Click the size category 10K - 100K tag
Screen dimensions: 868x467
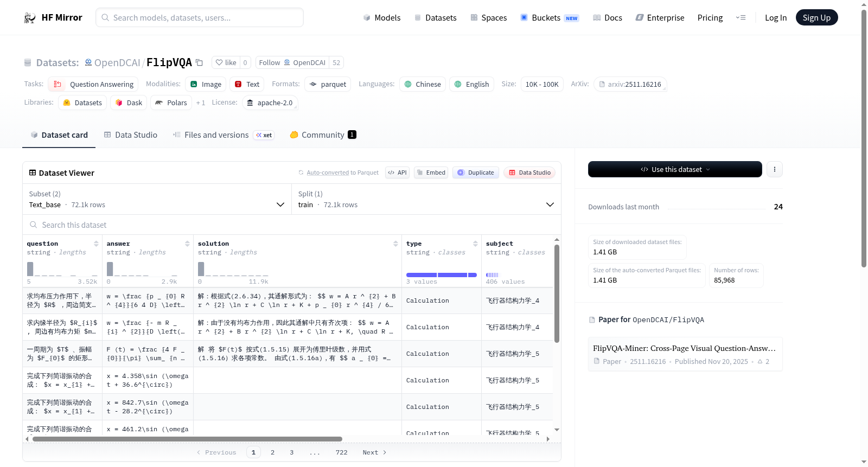click(x=542, y=84)
